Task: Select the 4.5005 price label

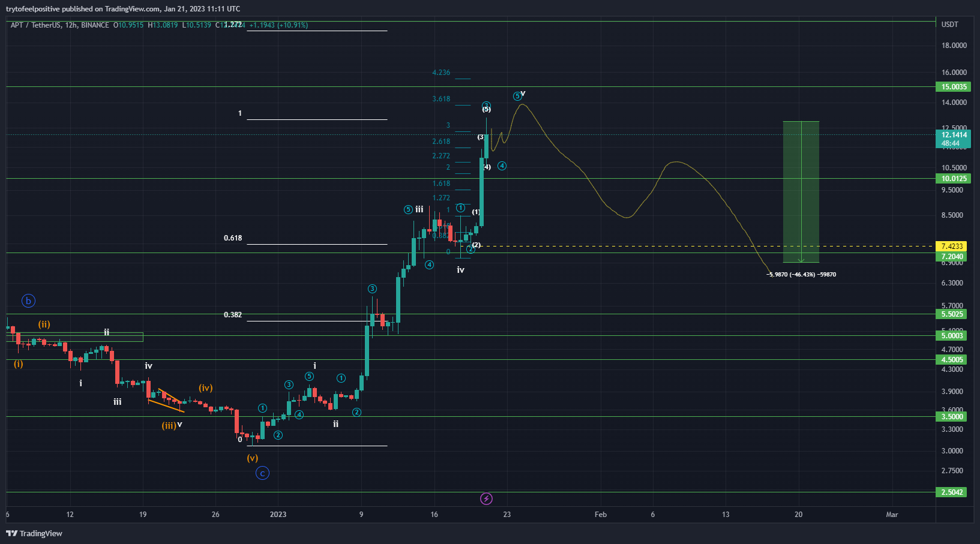Action: tap(952, 360)
